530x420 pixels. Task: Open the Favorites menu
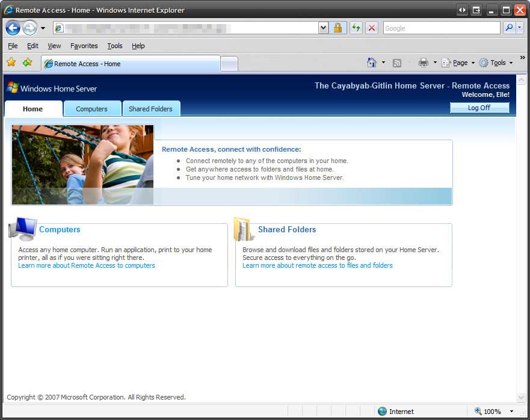84,45
